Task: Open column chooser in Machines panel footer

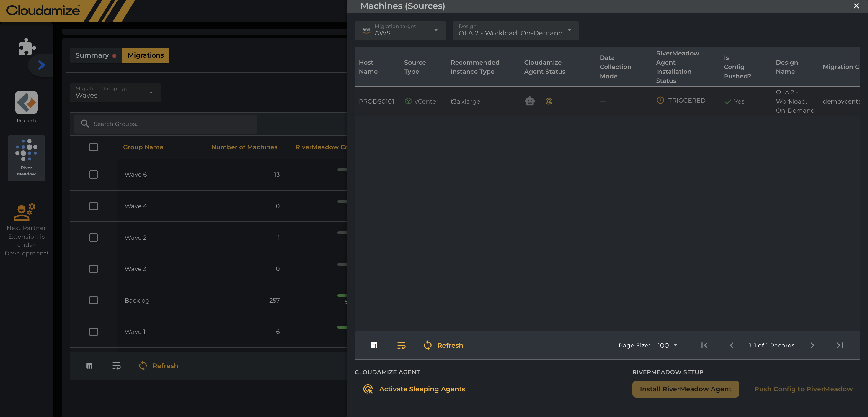Action: 374,345
